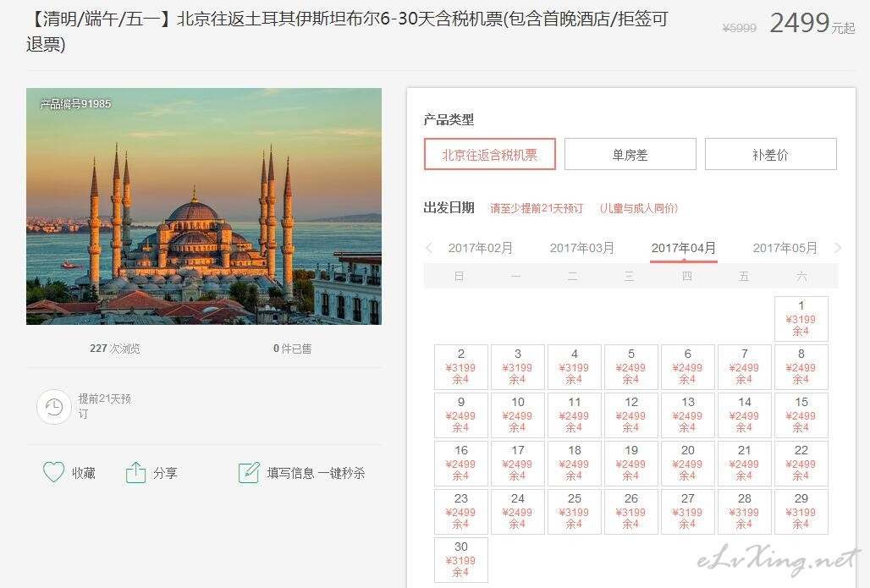The height and width of the screenshot is (588, 870).
Task: Choose April 6 departure date
Action: 687,366
